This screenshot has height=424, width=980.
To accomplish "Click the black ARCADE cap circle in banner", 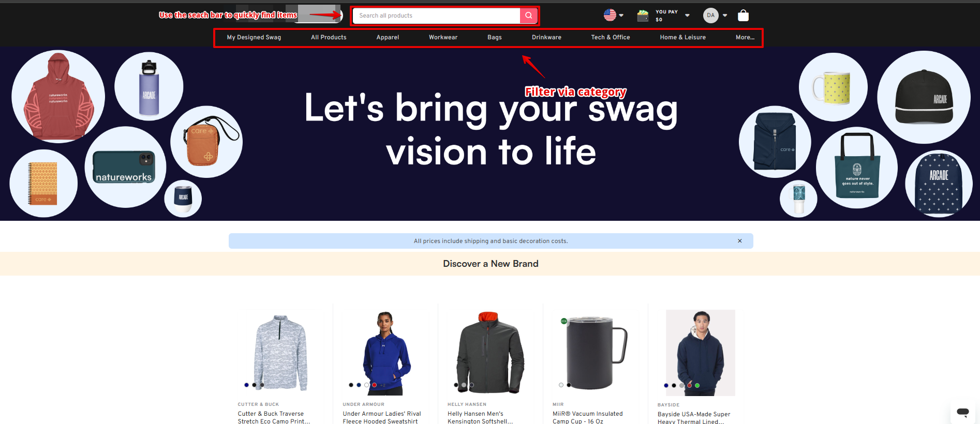I will tap(924, 97).
